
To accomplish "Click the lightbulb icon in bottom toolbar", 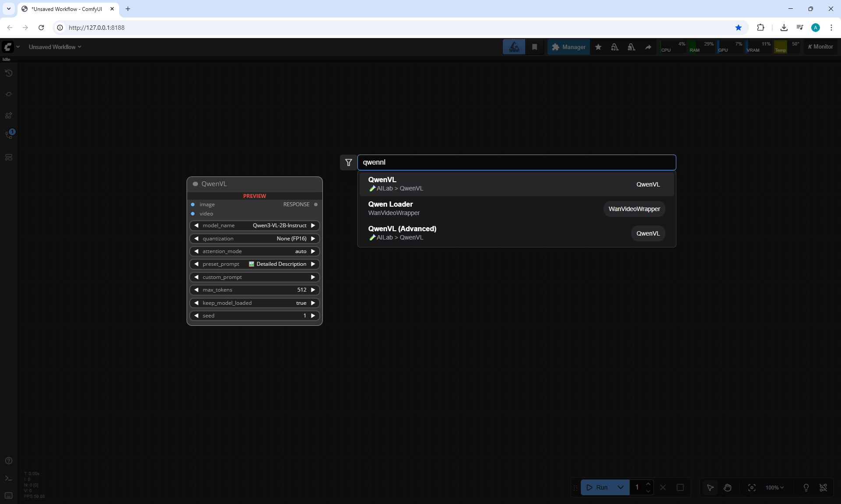I will tap(806, 487).
